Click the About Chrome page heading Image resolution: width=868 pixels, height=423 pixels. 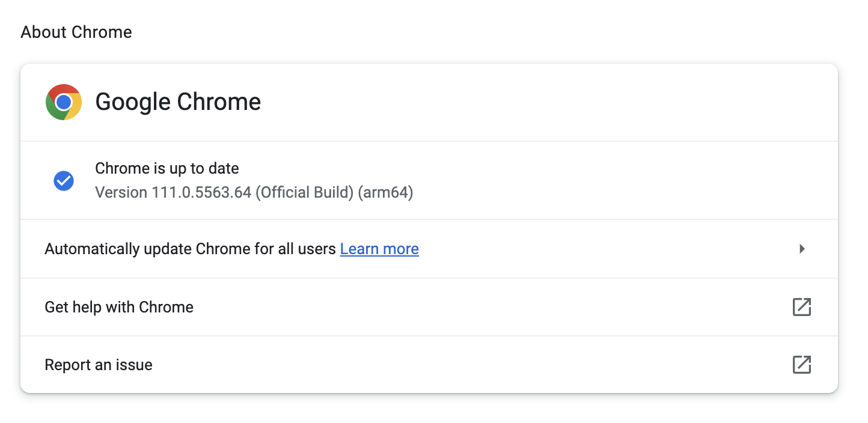coord(76,32)
